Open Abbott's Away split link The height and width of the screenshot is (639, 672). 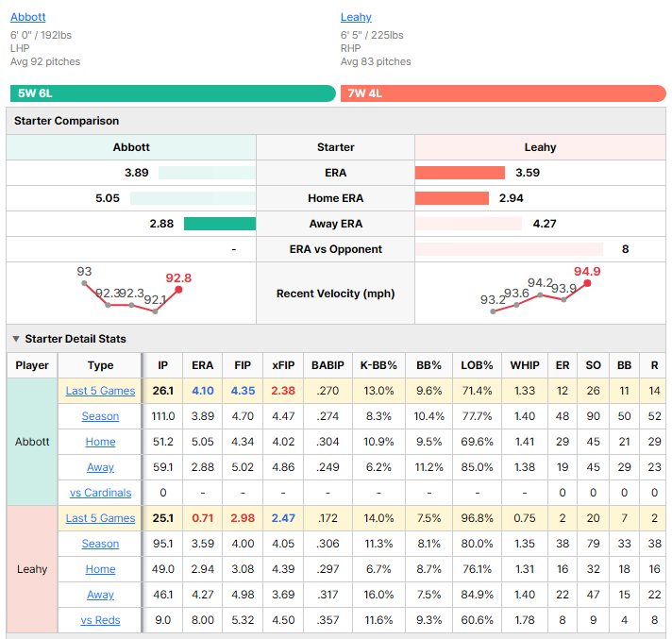coord(100,466)
